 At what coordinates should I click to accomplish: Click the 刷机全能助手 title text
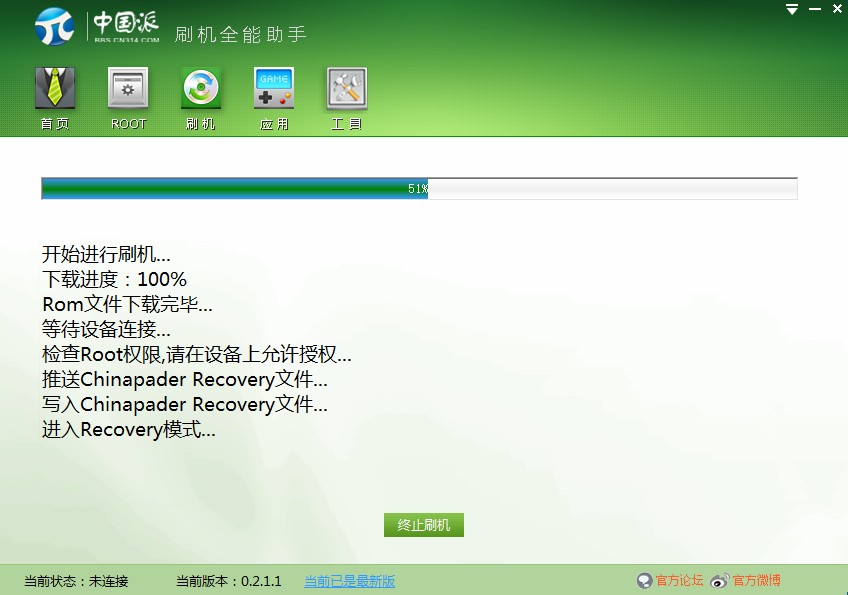point(240,34)
